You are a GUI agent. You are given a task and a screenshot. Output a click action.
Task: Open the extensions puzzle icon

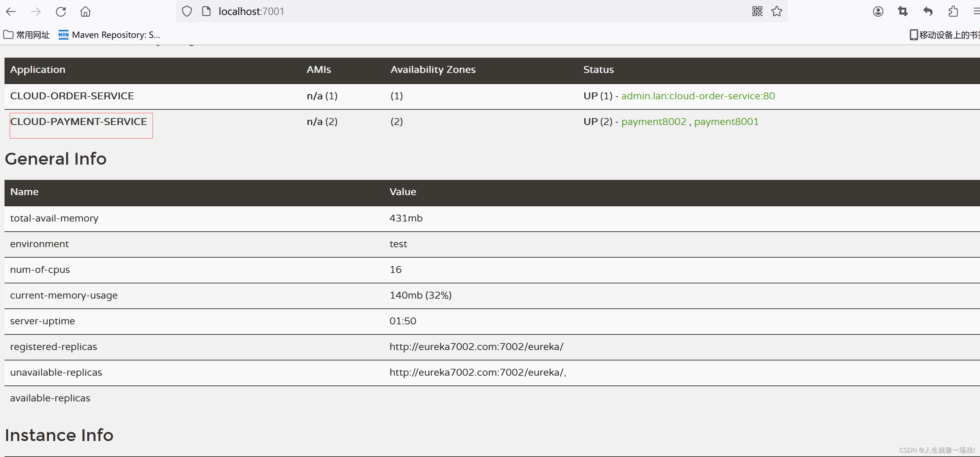point(953,11)
